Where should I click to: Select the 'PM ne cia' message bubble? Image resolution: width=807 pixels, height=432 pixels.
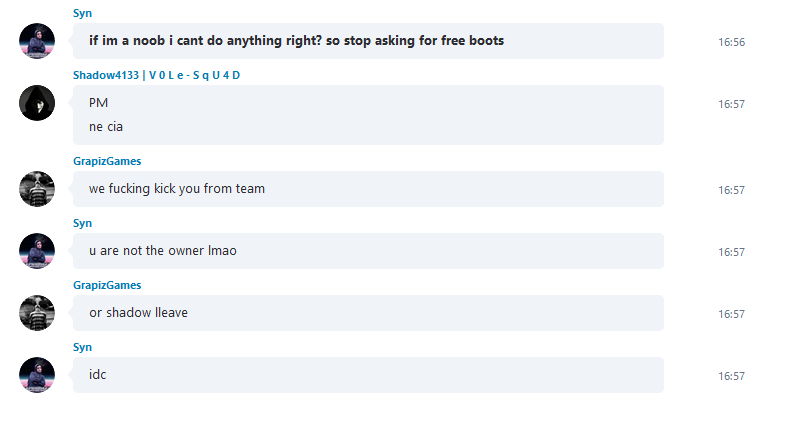pyautogui.click(x=369, y=115)
